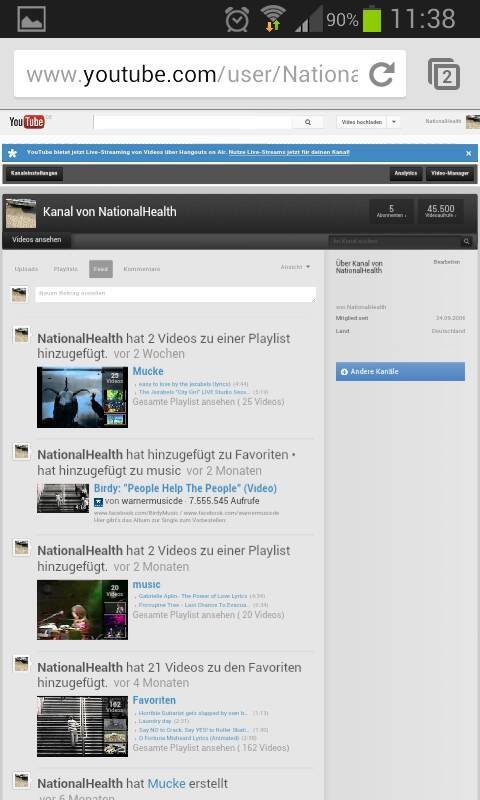Click the Mucke playlist thumbnail
The width and height of the screenshot is (480, 800).
coord(82,397)
